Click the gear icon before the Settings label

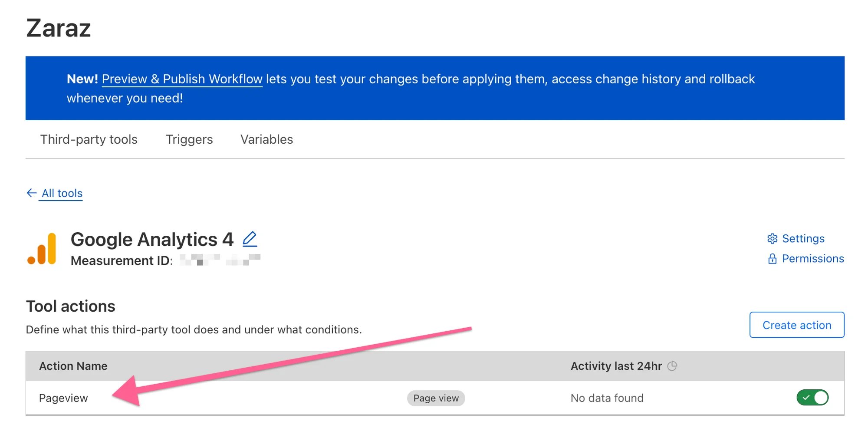coord(772,238)
